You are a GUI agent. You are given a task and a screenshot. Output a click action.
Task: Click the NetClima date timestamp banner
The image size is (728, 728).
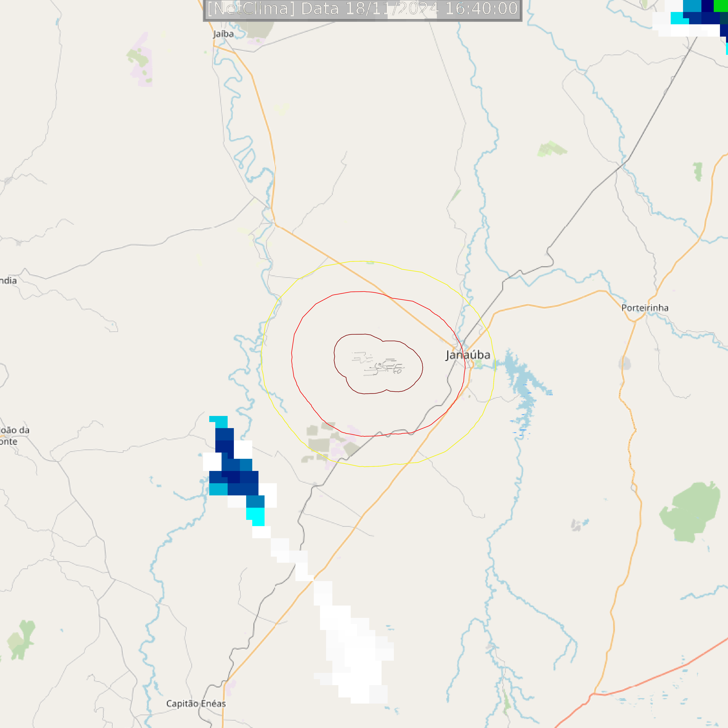click(x=363, y=9)
